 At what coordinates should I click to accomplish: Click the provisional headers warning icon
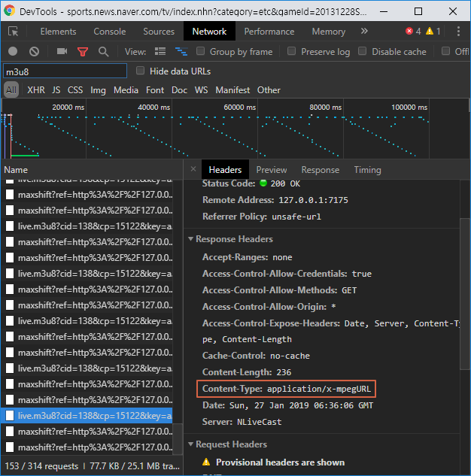206,462
